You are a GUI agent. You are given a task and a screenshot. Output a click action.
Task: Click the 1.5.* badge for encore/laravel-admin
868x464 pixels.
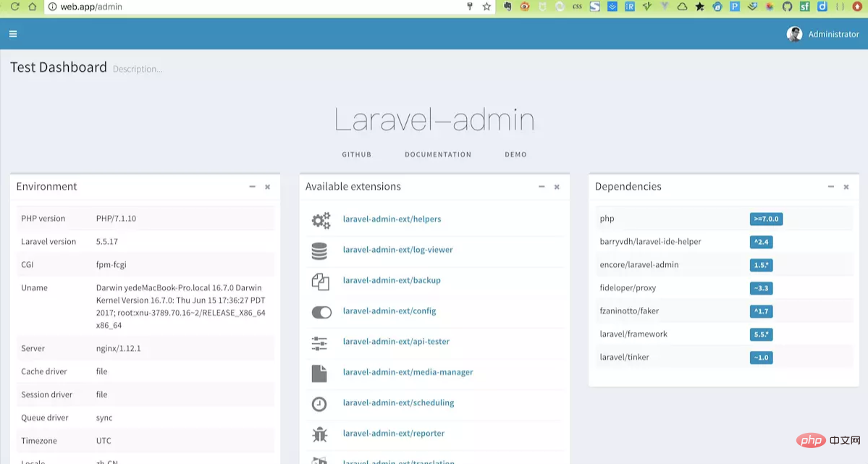[x=761, y=265]
